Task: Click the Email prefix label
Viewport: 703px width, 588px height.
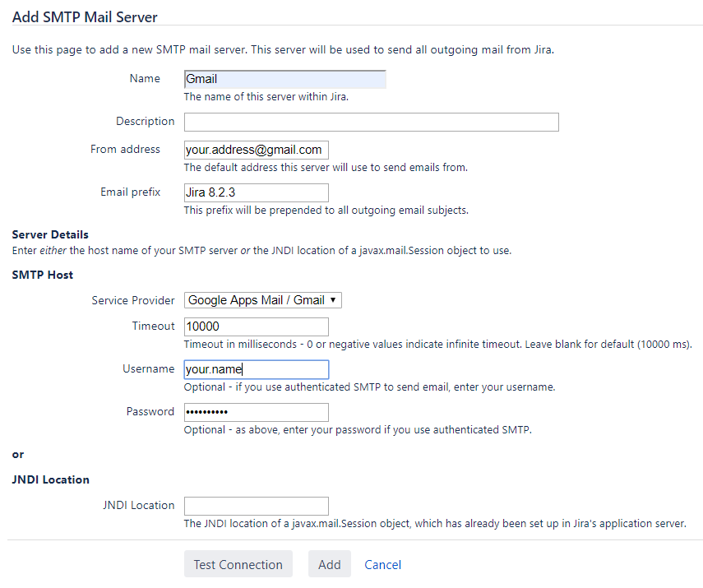Action: 131,192
